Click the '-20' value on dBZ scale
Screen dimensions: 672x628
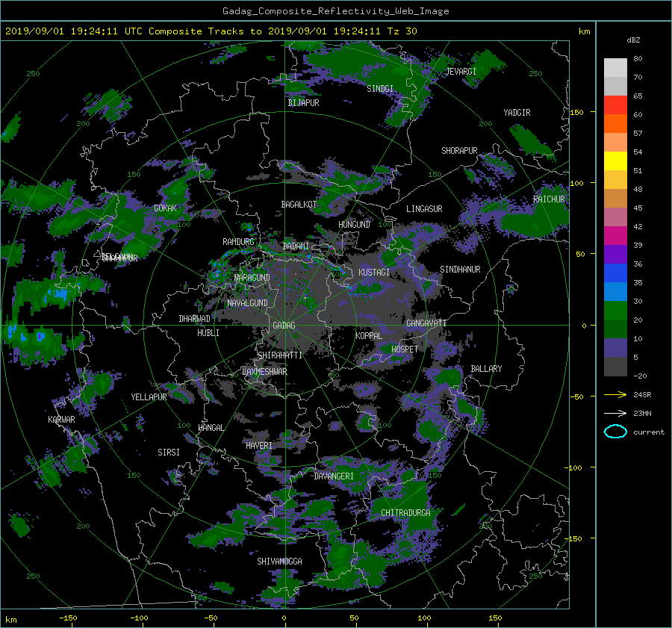point(640,376)
